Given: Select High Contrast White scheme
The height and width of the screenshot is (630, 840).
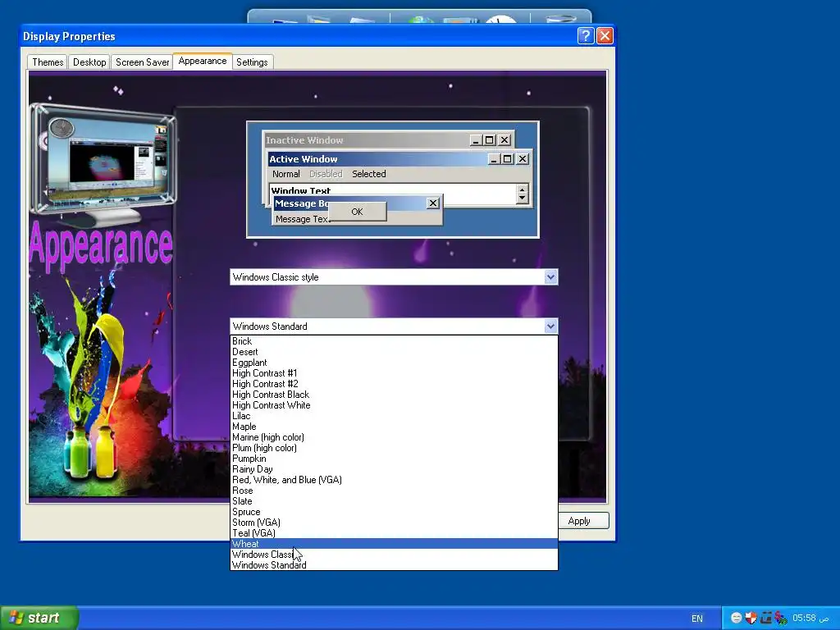Looking at the screenshot, I should pos(394,405).
